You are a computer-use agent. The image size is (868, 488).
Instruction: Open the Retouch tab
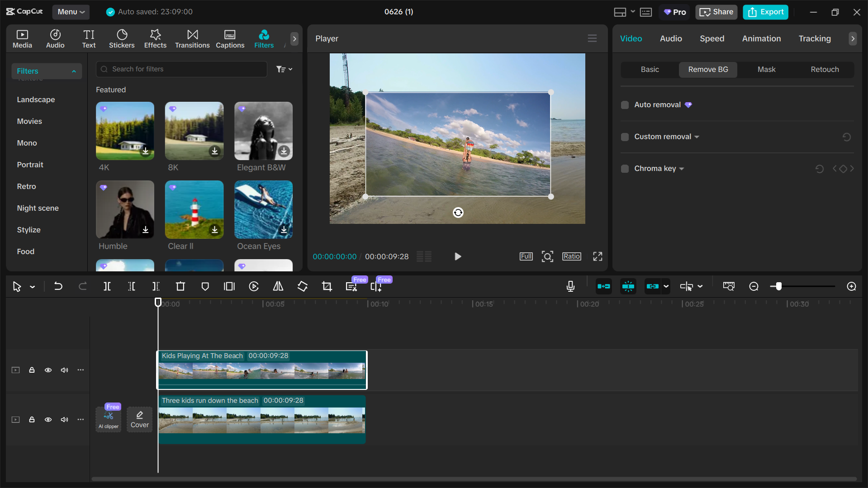(825, 69)
